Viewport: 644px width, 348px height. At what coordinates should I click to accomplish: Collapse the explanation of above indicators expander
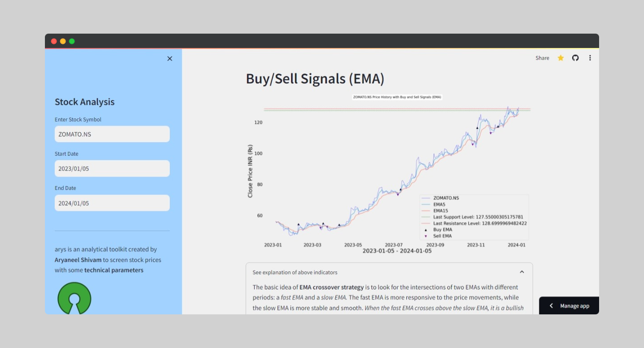[x=389, y=272]
